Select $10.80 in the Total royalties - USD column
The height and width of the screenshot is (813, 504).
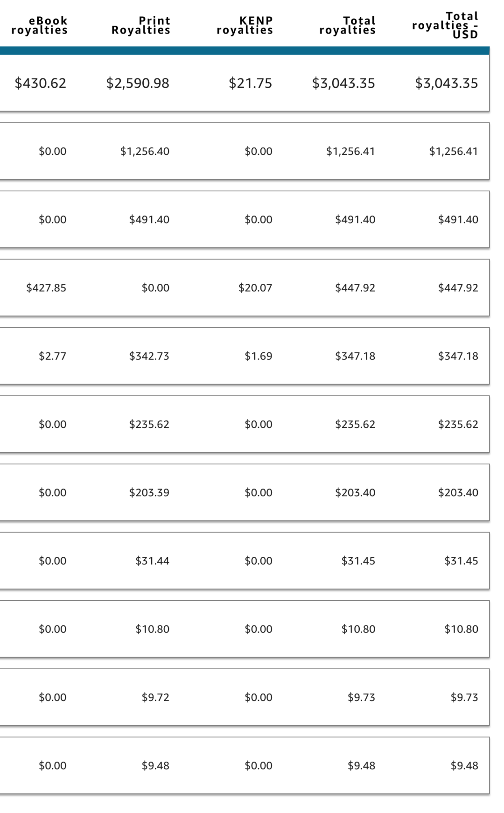[x=461, y=629]
